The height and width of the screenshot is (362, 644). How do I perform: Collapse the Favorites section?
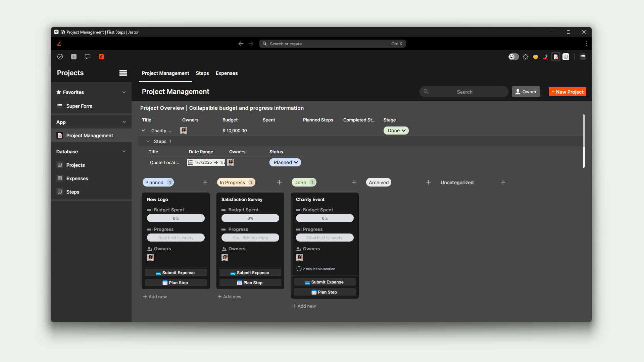tap(124, 92)
